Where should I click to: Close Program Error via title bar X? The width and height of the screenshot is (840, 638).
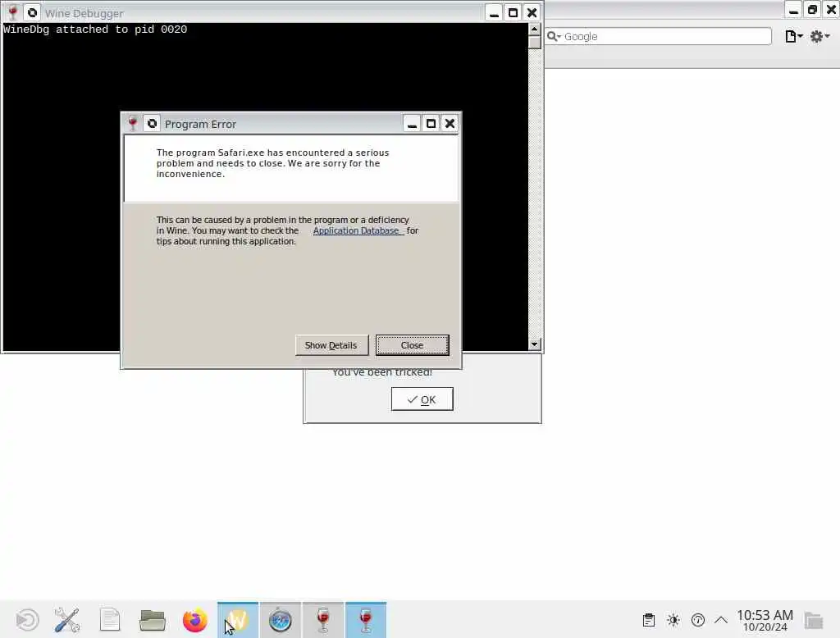(450, 124)
